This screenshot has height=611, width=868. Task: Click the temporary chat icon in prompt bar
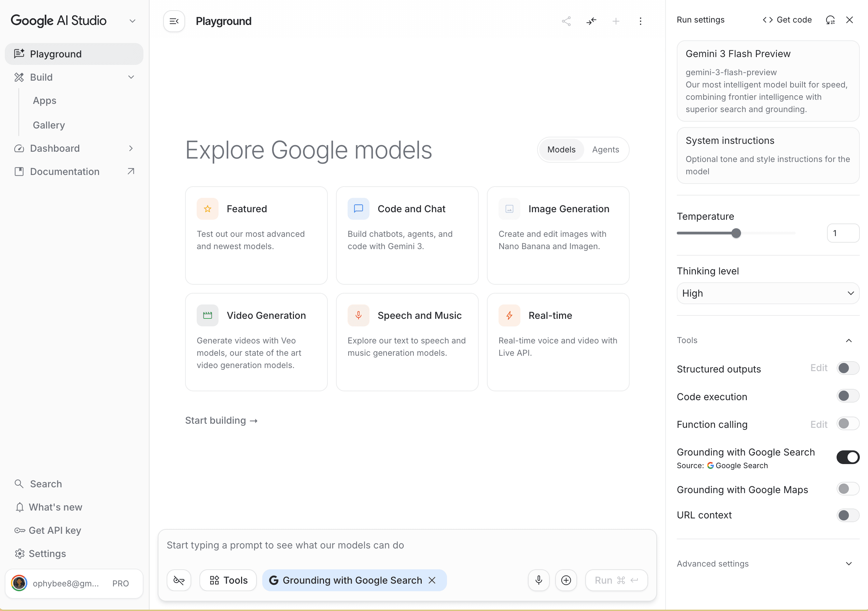click(179, 580)
